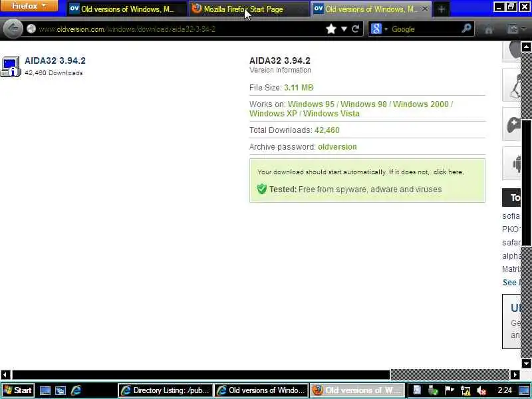532x399 pixels.
Task: Go back with the back arrow button
Action: coord(13,29)
